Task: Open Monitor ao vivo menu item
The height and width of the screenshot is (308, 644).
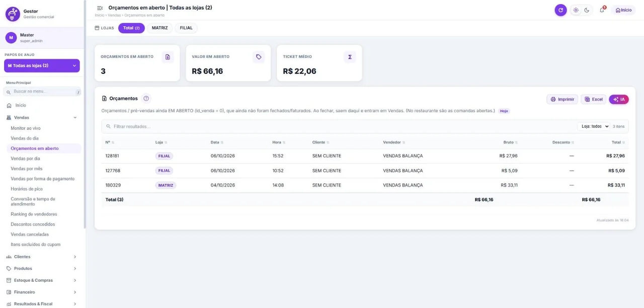Action: 26,128
